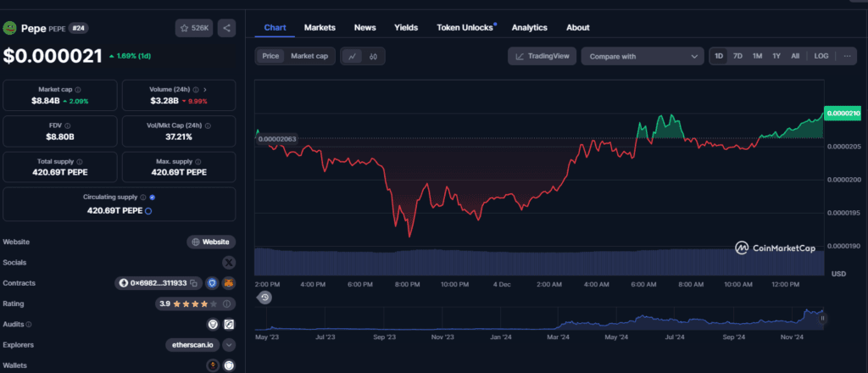This screenshot has height=373, width=868.
Task: Set chart range to 1D
Action: [x=719, y=56]
